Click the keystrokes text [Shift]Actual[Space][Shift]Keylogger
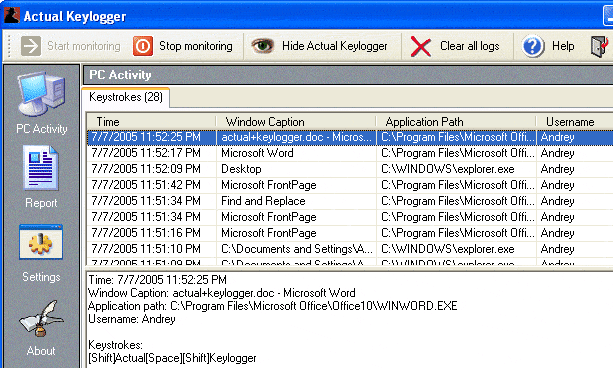Image resolution: width=613 pixels, height=368 pixels. click(172, 358)
